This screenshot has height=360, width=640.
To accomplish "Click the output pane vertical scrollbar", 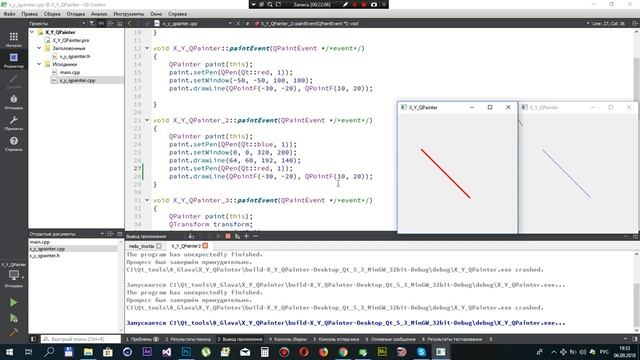I will (636, 292).
